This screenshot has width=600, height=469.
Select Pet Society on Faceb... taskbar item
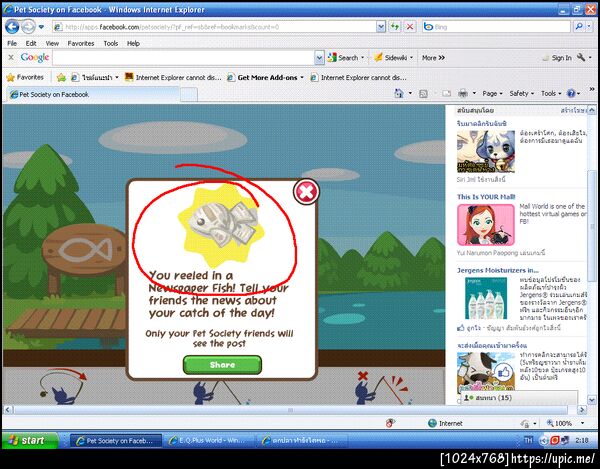point(116,441)
